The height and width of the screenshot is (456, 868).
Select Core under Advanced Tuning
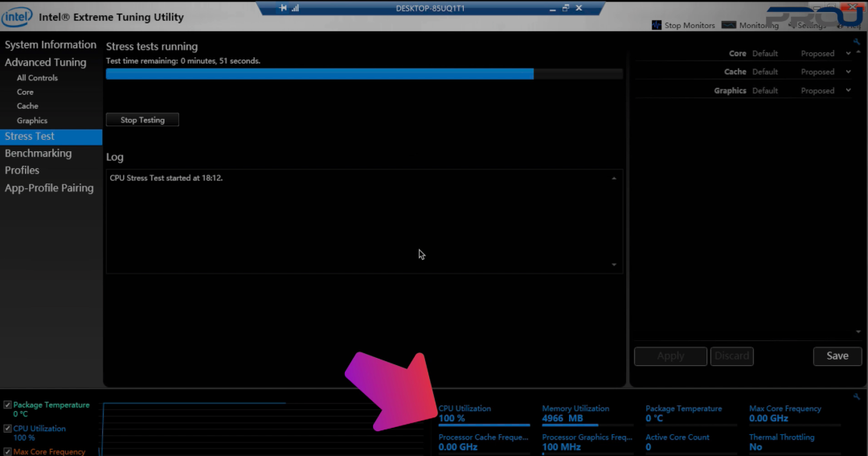[25, 92]
